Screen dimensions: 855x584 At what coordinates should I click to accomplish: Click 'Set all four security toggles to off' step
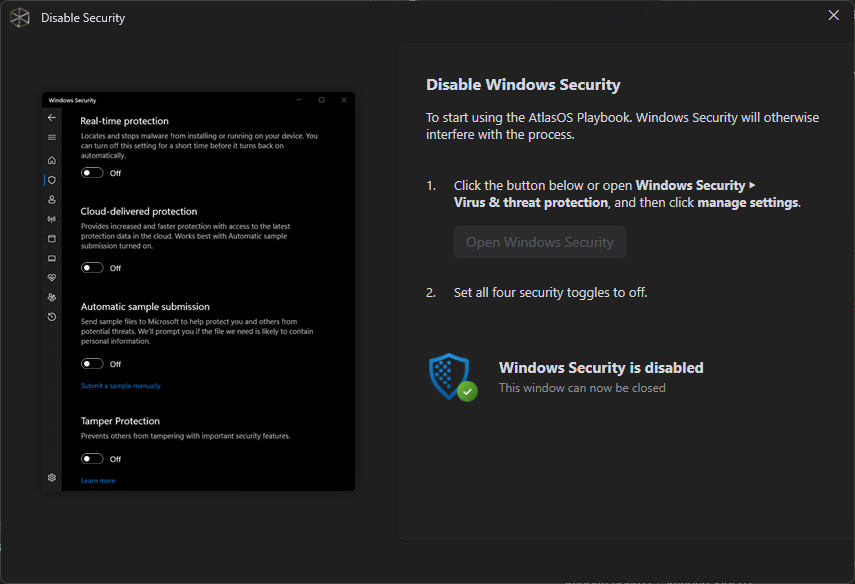coord(550,292)
